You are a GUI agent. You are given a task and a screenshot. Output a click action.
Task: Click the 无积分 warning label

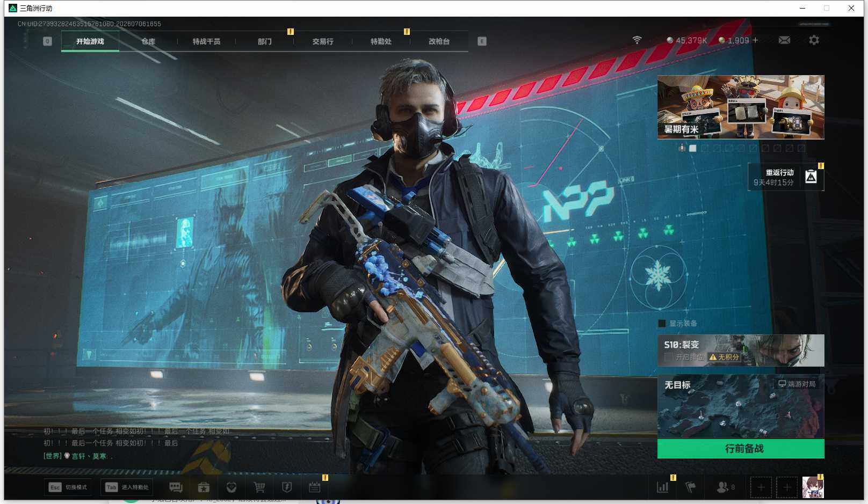tap(724, 357)
